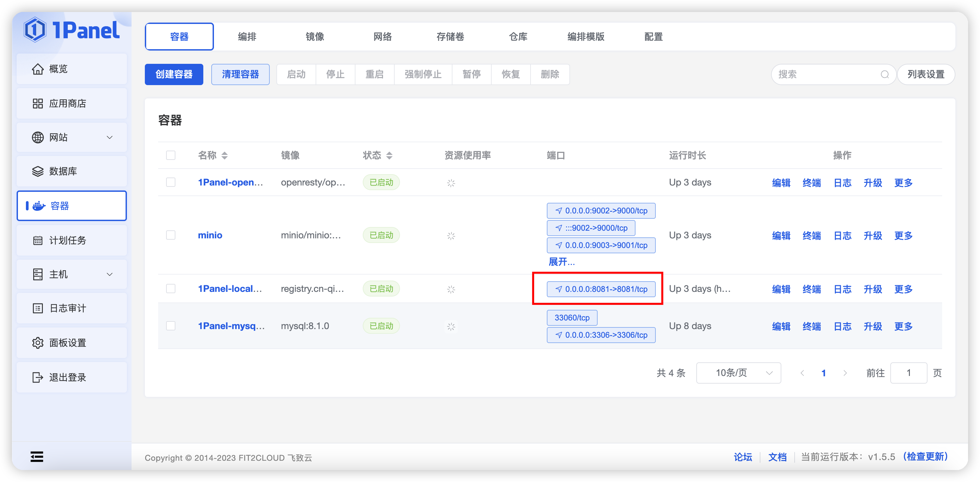Open the 10条/页 page size dropdown
The width and height of the screenshot is (980, 482).
click(738, 373)
